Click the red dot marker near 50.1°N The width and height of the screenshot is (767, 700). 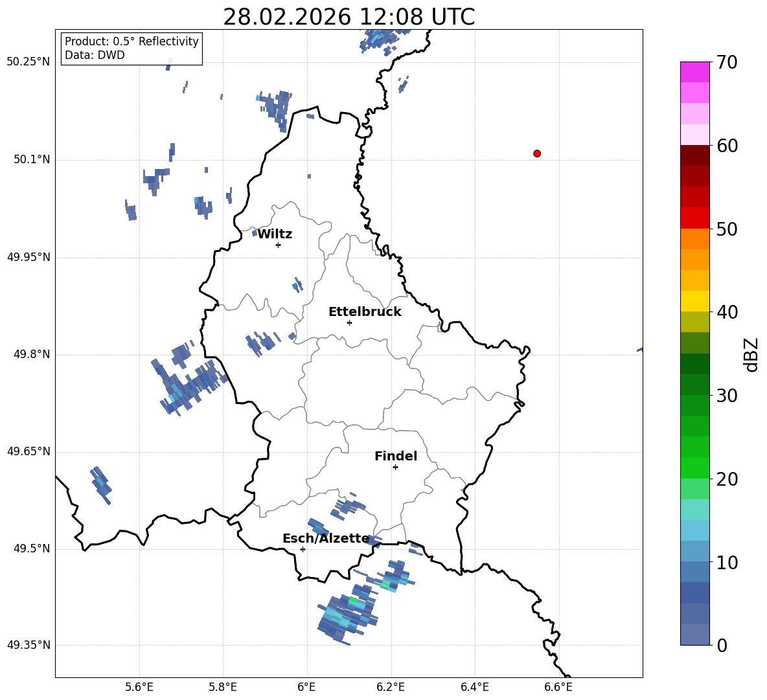(x=537, y=153)
